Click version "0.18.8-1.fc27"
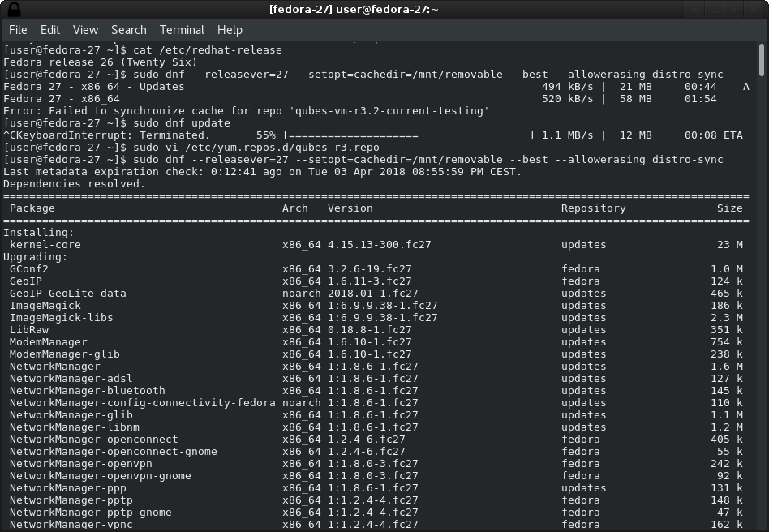The image size is (769, 532). pos(370,330)
